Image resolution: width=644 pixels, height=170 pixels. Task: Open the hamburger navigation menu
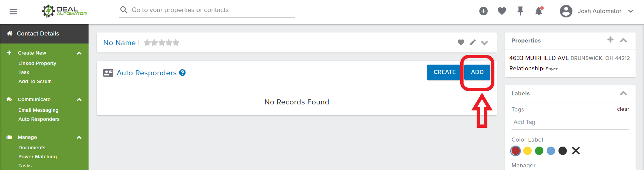(13, 12)
